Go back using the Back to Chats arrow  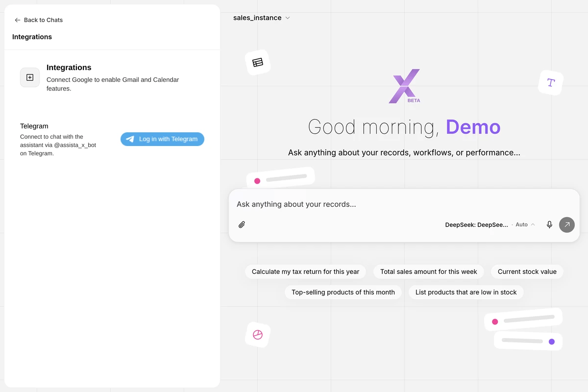pos(18,20)
